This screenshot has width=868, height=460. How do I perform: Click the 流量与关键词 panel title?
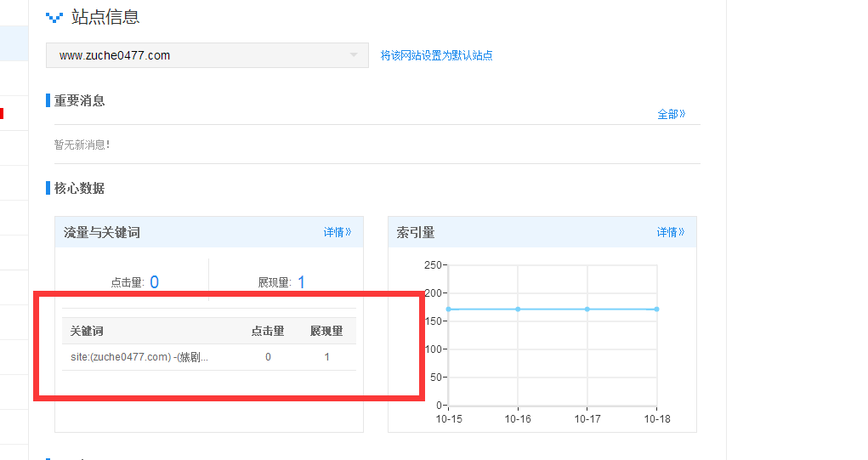pos(102,232)
